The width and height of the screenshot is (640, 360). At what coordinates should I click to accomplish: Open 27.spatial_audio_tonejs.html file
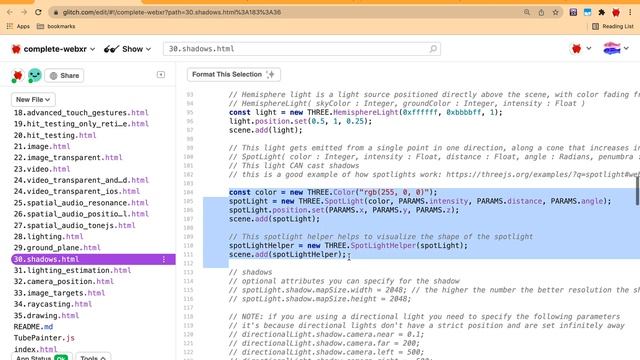(74, 225)
